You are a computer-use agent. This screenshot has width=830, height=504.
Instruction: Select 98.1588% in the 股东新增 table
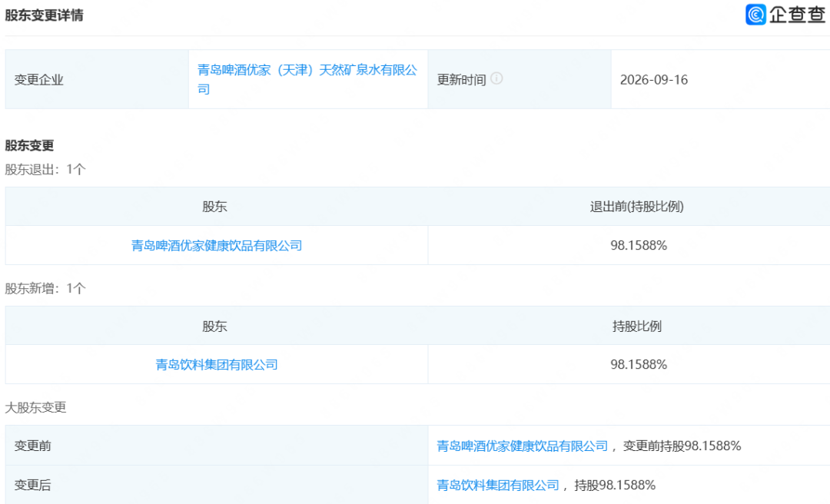(x=639, y=365)
